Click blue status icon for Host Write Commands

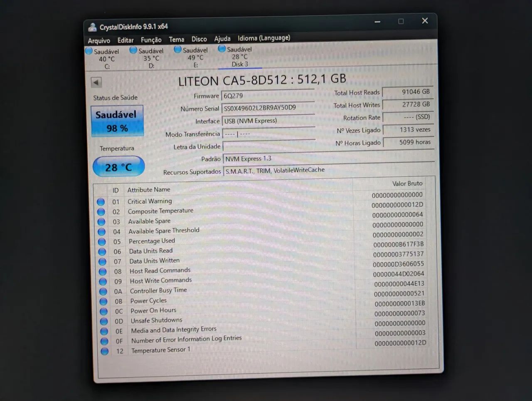tap(103, 282)
